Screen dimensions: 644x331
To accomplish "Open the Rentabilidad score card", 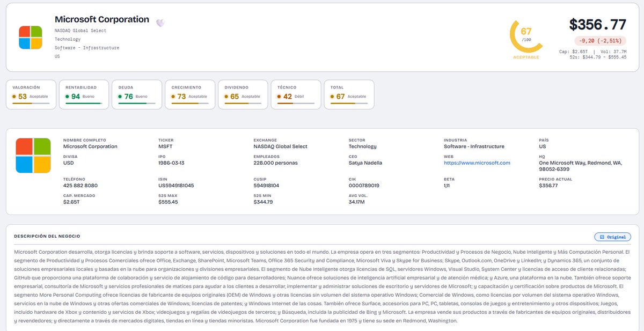I will click(84, 94).
